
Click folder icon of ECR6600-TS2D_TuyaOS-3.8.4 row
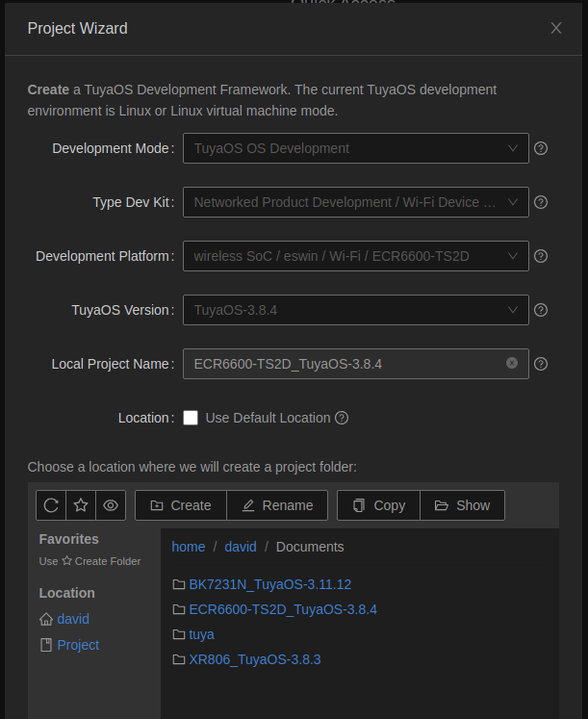tap(179, 609)
